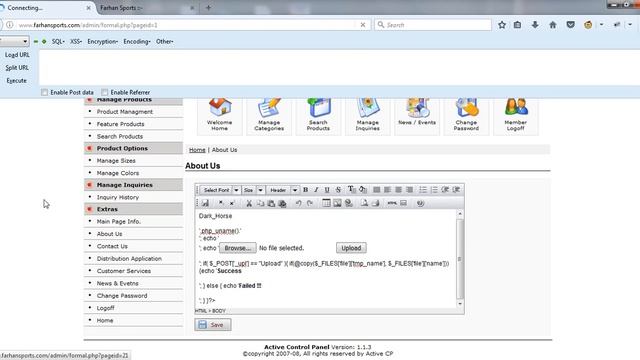Click the Pocket icon in the Firefox toolbar

(x=571, y=25)
